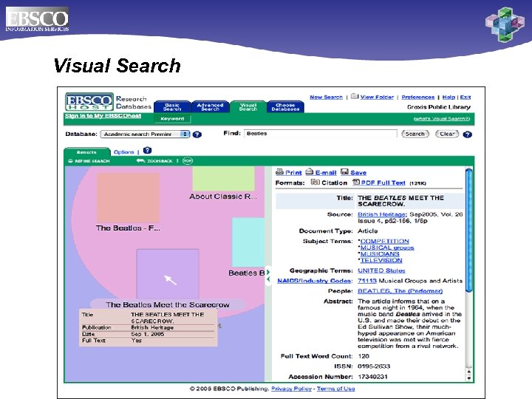Viewport: 532px width, 399px height.
Task: Open the British Heritage source link
Action: (381, 214)
